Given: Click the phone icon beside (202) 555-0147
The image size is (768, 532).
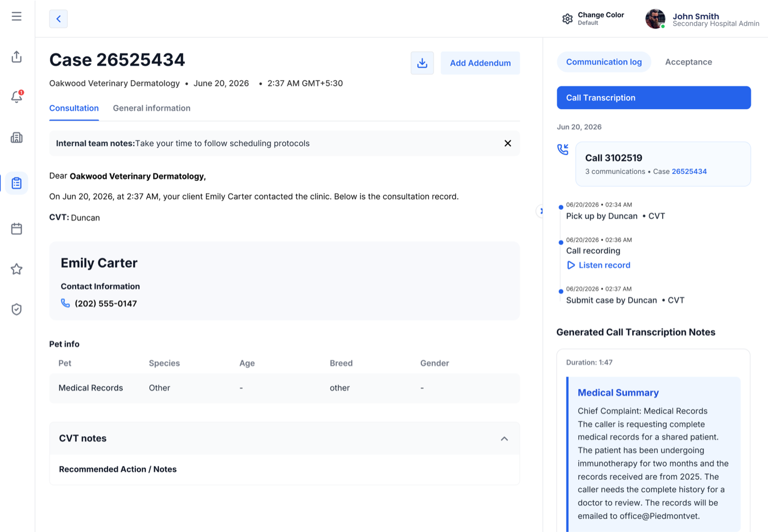Looking at the screenshot, I should coord(65,304).
